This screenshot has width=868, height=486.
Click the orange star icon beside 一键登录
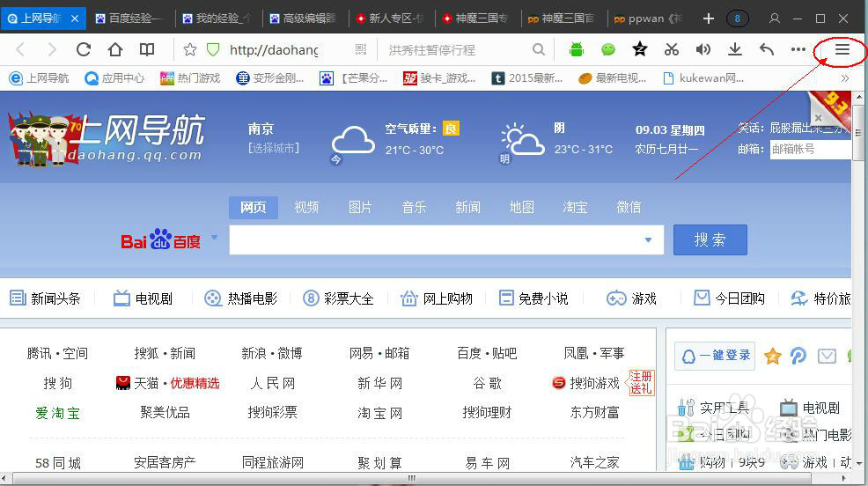coord(772,356)
